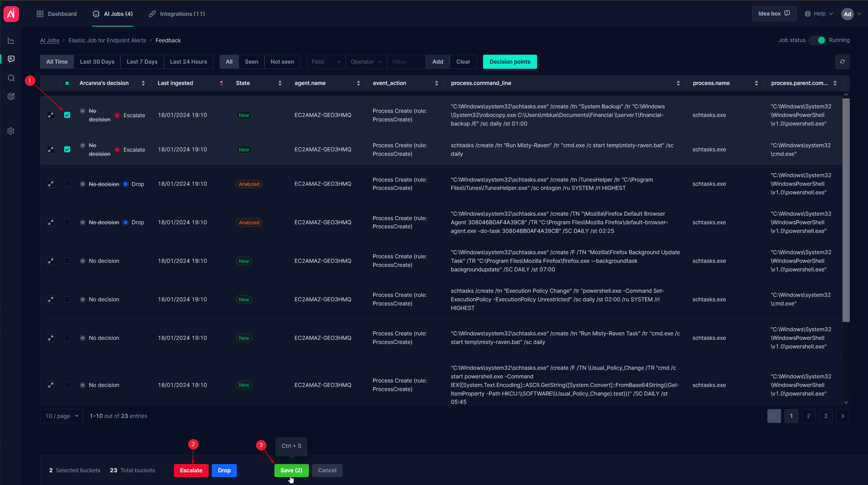Open the Help menu dropdown

point(819,14)
